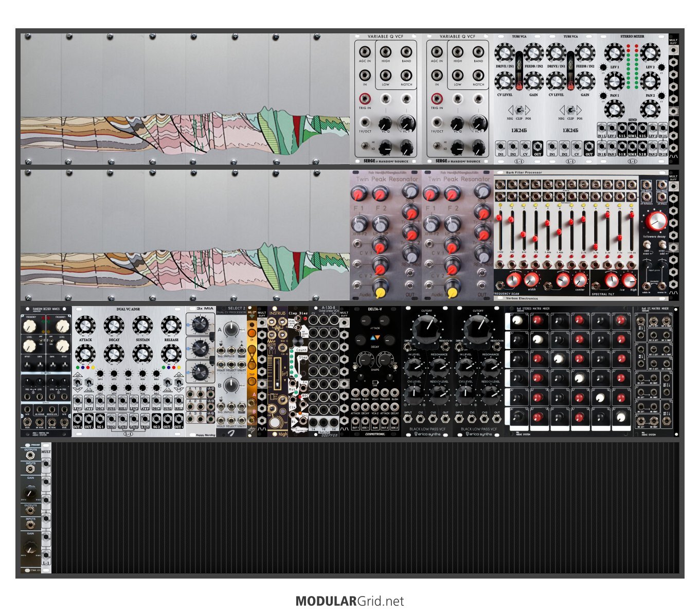Click LEV 1 knob on Stereo Mixer
700x612 pixels.
[x=614, y=53]
